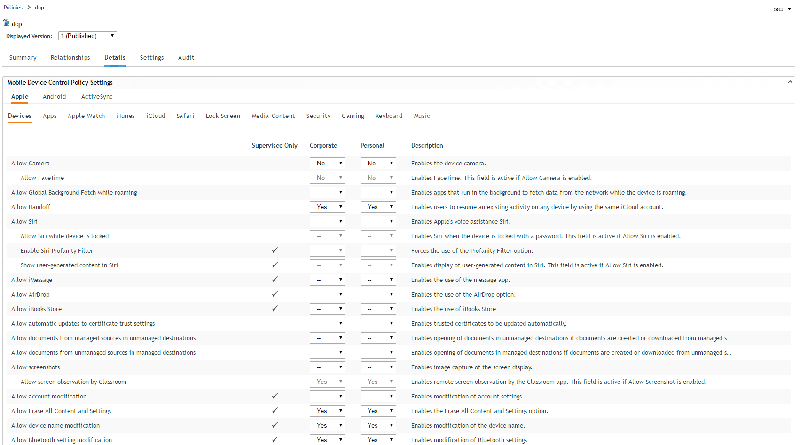Open the Apps sub-tab

[49, 116]
